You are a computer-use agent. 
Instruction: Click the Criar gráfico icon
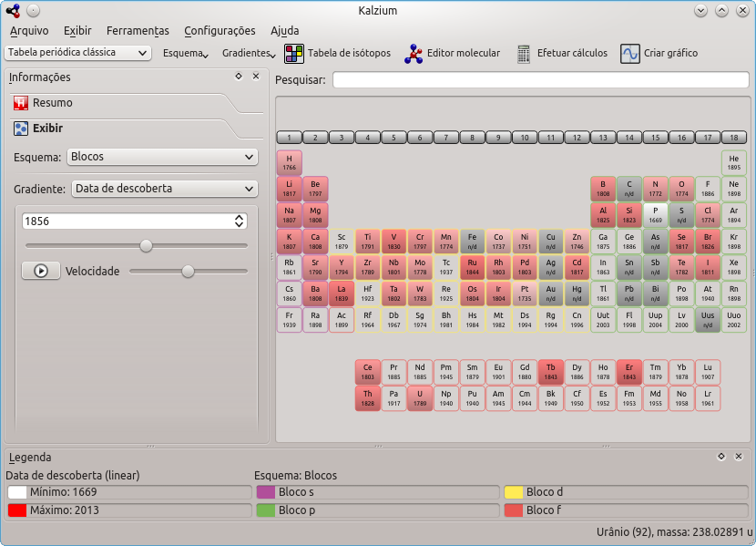(x=659, y=54)
